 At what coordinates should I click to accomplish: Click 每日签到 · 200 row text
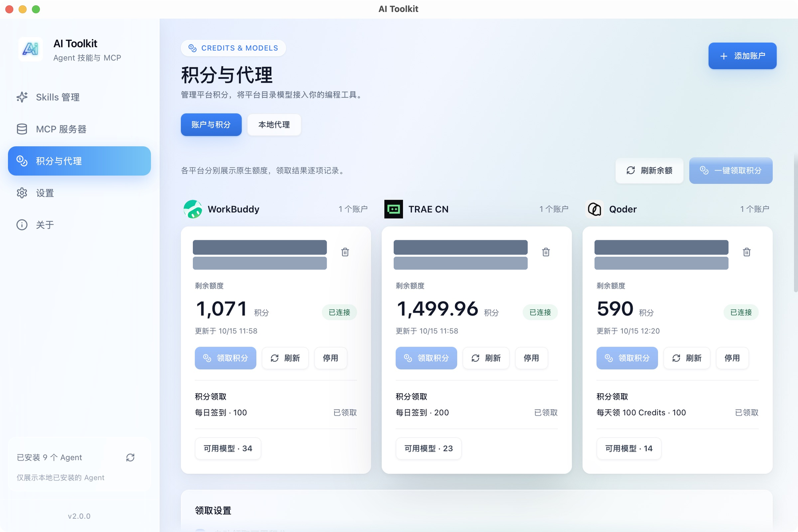(x=422, y=413)
